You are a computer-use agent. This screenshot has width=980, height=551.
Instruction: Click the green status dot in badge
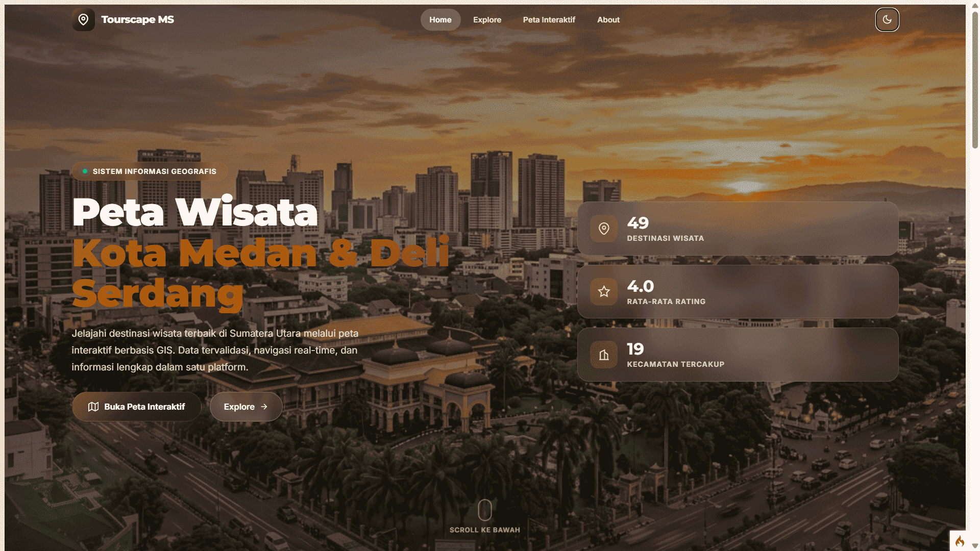point(85,171)
